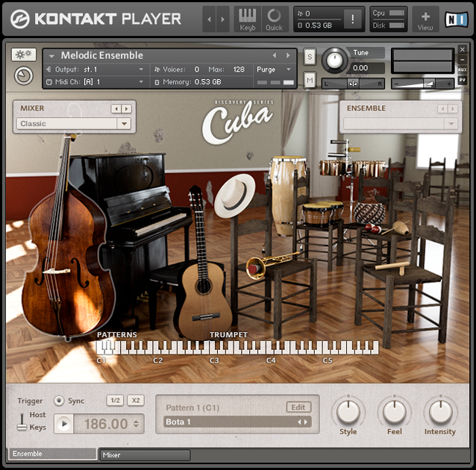
Task: Enable the Sync radio button
Action: coord(59,401)
